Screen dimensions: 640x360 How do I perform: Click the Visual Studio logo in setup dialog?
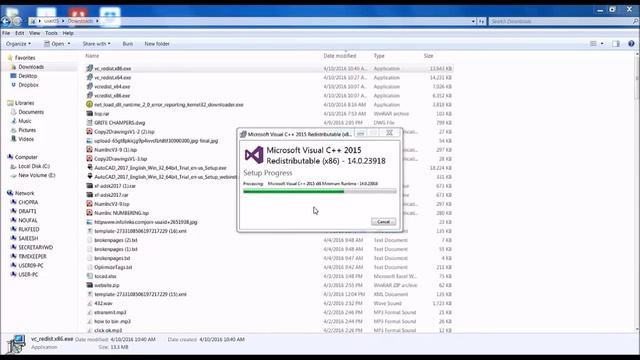point(254,155)
